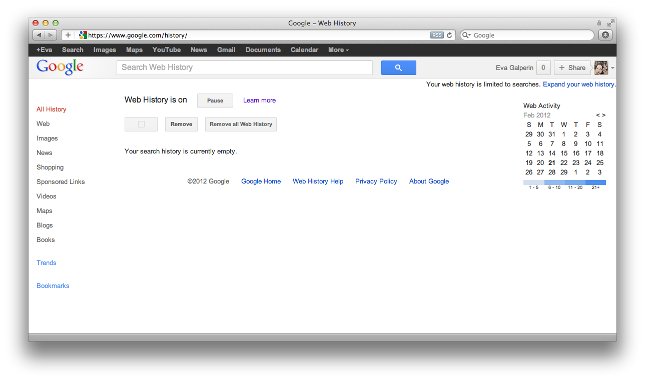The height and width of the screenshot is (381, 645).
Task: Click the Google logo
Action: click(x=60, y=67)
